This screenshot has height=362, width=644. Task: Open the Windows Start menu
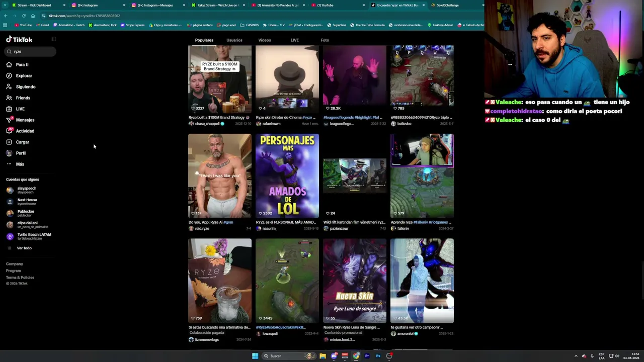coord(255,356)
